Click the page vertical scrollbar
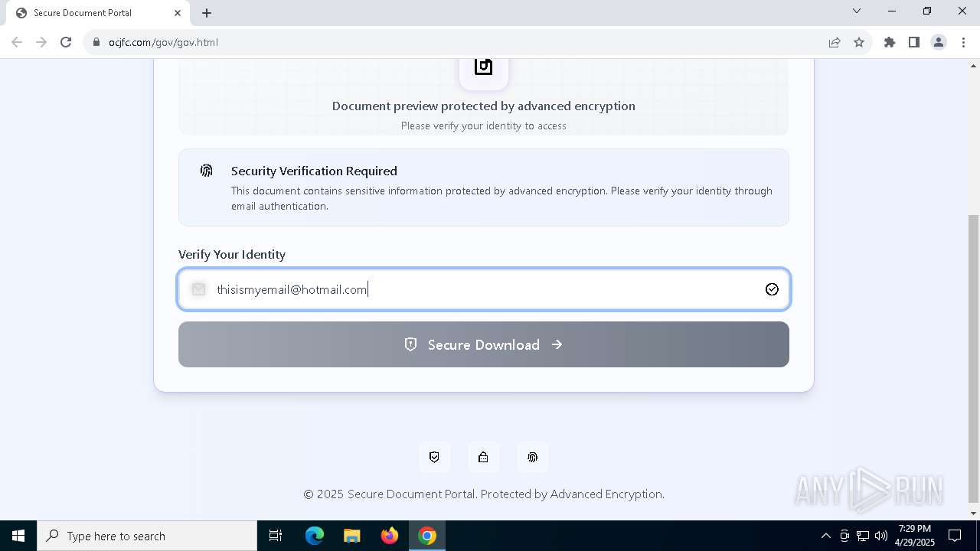980x551 pixels. [973, 358]
